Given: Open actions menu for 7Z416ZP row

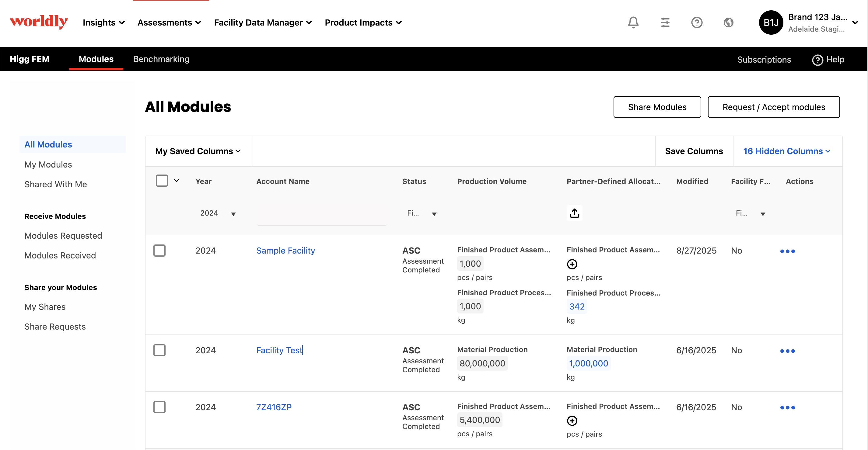Looking at the screenshot, I should (x=787, y=408).
